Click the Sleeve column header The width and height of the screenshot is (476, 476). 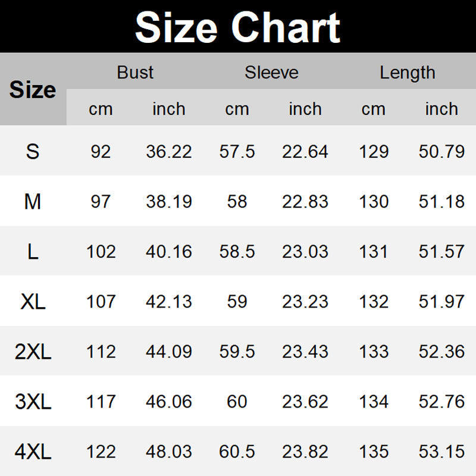click(271, 73)
